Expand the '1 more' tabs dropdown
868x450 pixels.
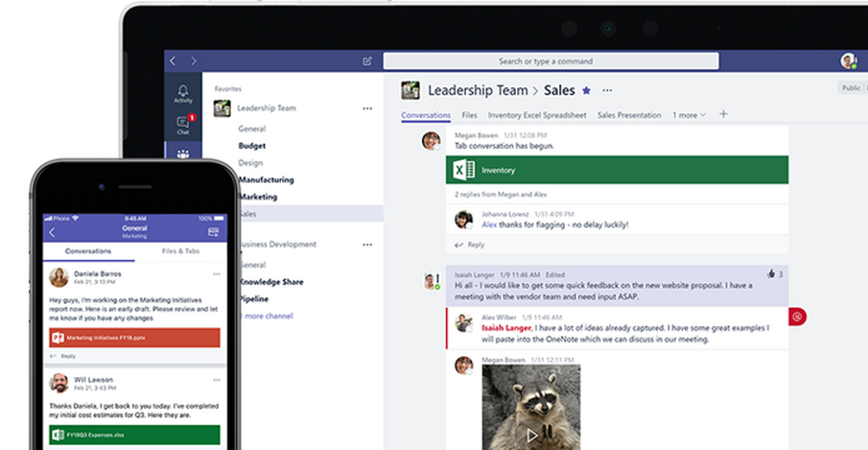pos(690,115)
